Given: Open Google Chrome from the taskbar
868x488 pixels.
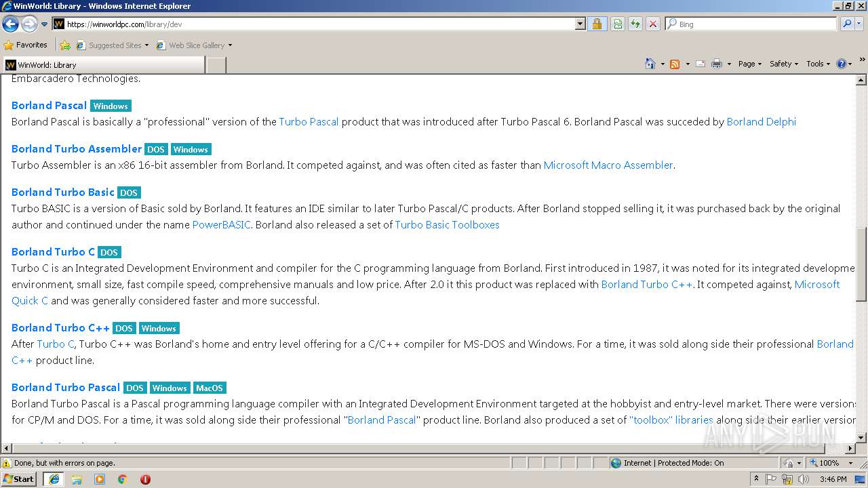Looking at the screenshot, I should [122, 479].
